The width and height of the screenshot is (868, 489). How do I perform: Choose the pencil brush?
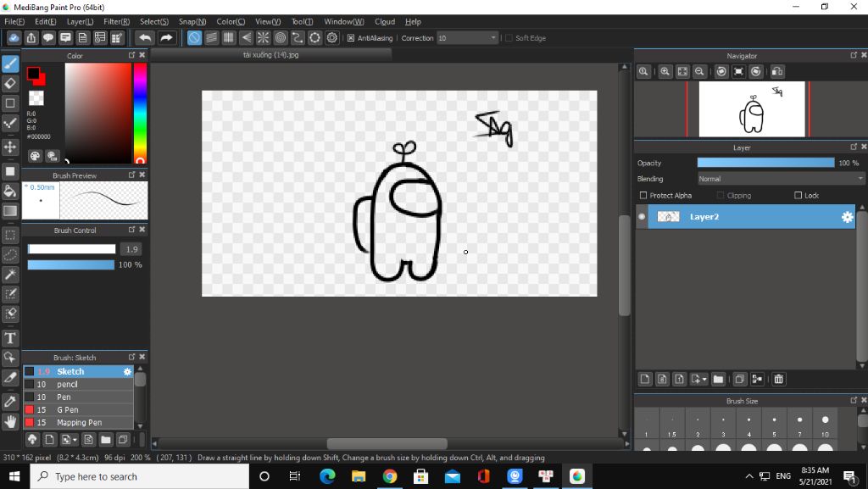[78, 385]
